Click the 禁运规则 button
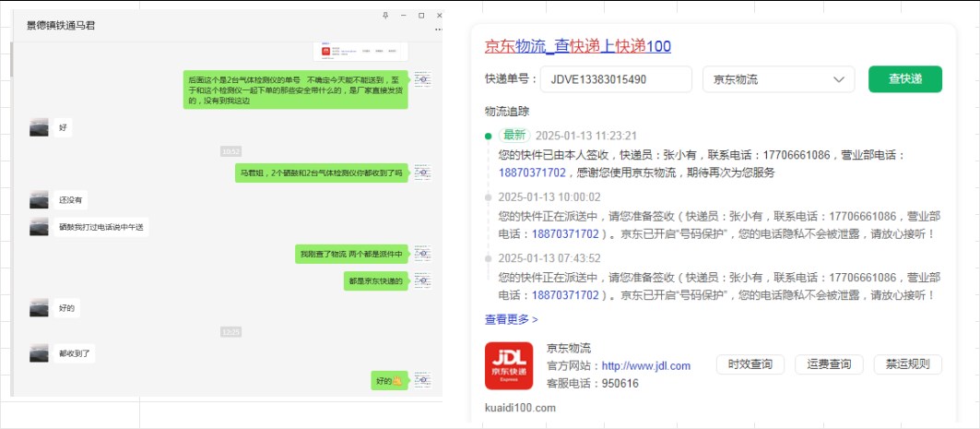Screen dimensions: 980x429 (x=907, y=364)
